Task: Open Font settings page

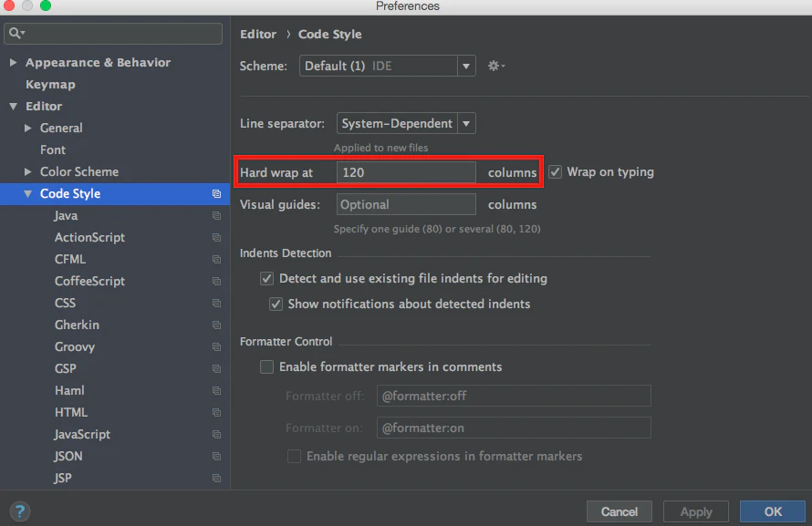Action: point(53,150)
